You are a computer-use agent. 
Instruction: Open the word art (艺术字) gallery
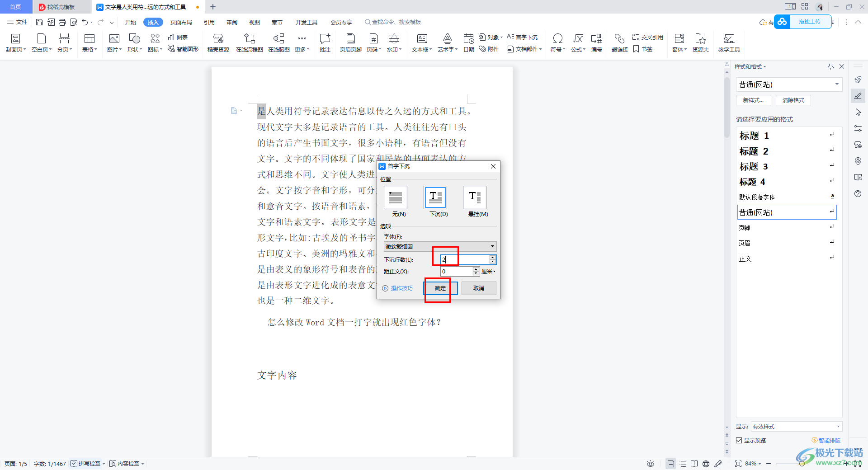pos(447,43)
